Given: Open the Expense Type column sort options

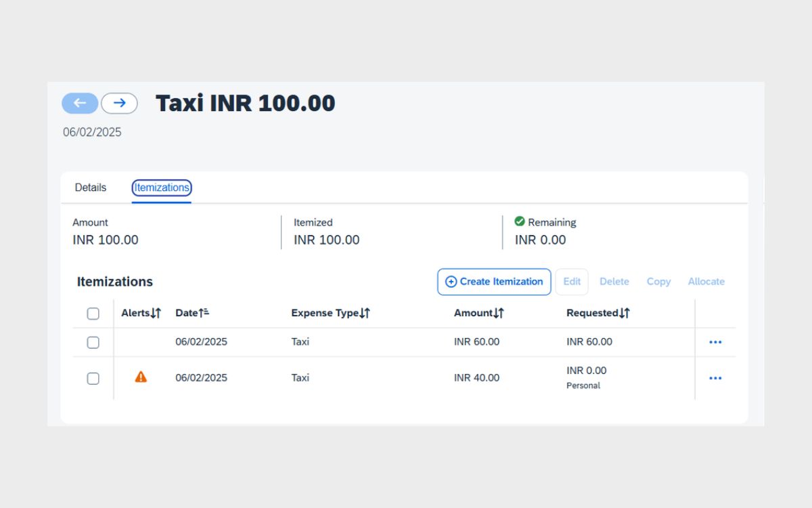Looking at the screenshot, I should click(x=365, y=313).
